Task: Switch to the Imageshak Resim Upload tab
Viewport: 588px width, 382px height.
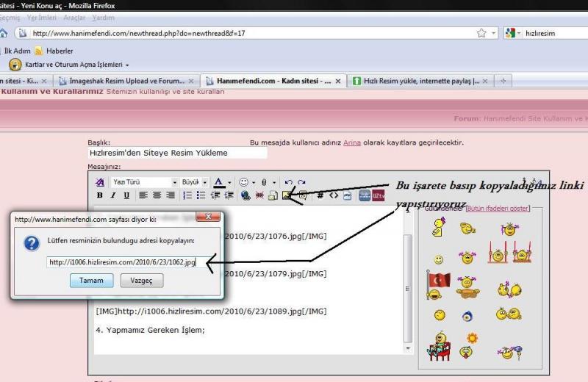Action: coord(126,81)
